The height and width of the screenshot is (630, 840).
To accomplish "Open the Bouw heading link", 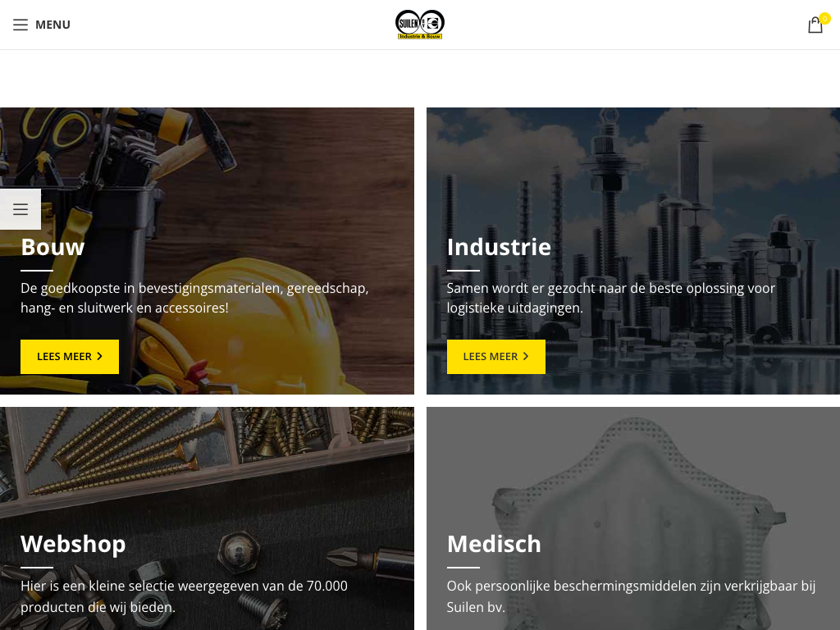I will 52,247.
